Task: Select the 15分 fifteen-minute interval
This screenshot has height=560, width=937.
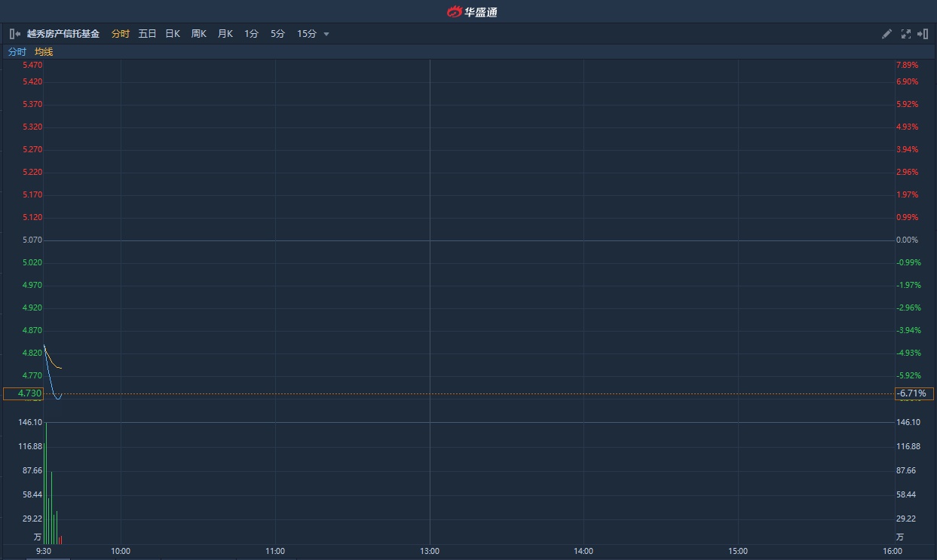Action: tap(306, 34)
